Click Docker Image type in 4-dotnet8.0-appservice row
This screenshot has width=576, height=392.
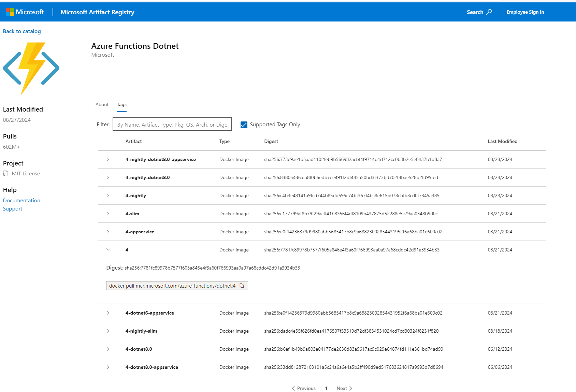(234, 367)
